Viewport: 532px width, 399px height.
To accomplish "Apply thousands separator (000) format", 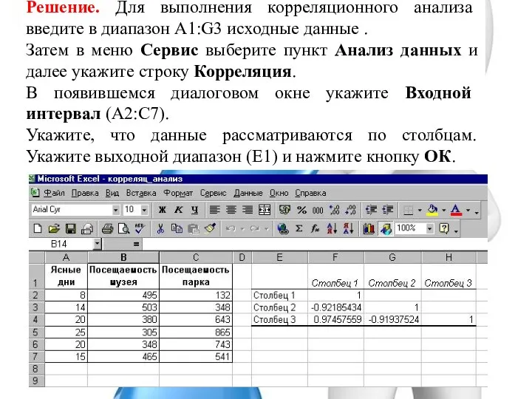I will [x=318, y=210].
